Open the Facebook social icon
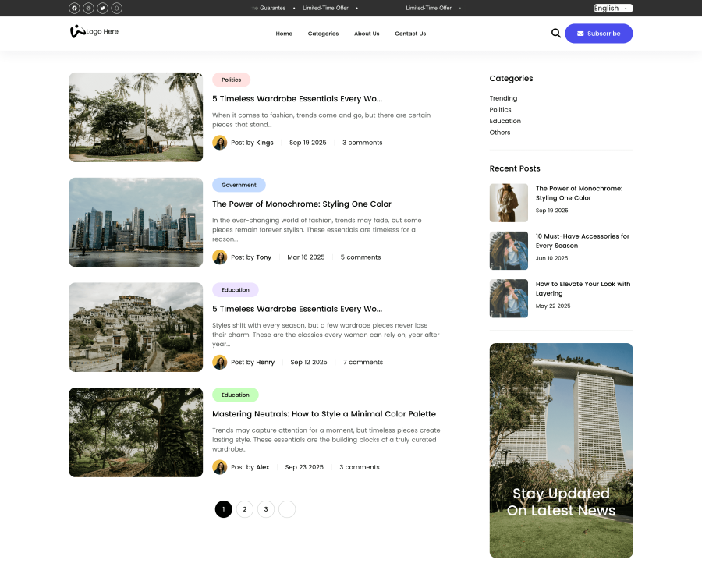This screenshot has width=702, height=588. pyautogui.click(x=74, y=8)
